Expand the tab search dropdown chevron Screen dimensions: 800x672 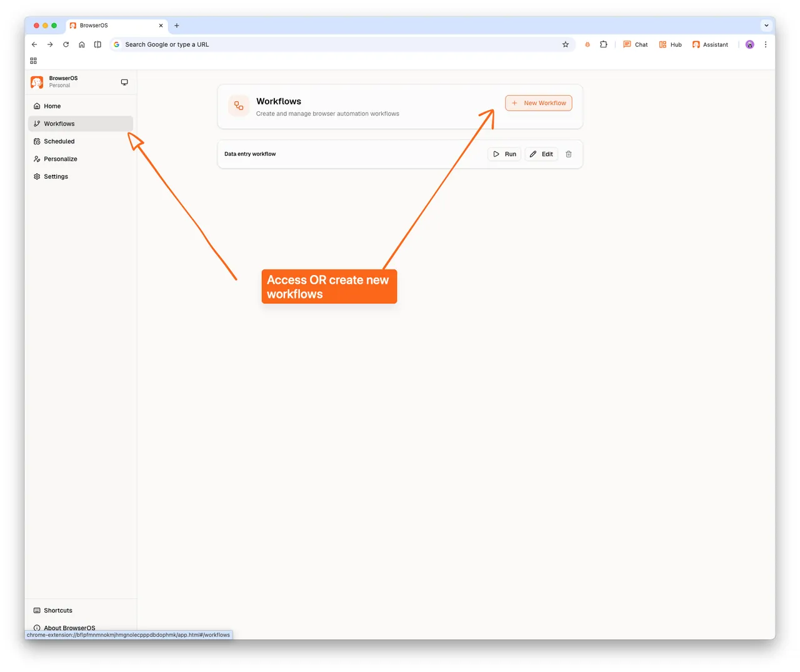pos(766,26)
